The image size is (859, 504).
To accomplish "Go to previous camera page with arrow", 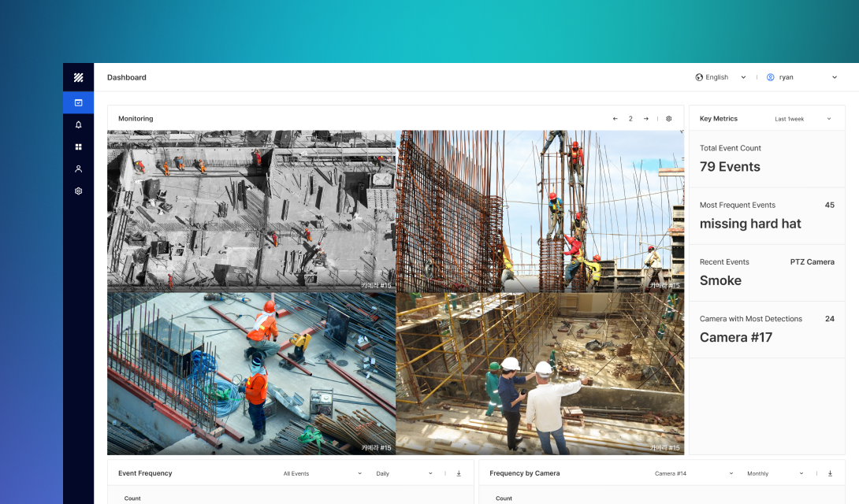I will [x=615, y=118].
